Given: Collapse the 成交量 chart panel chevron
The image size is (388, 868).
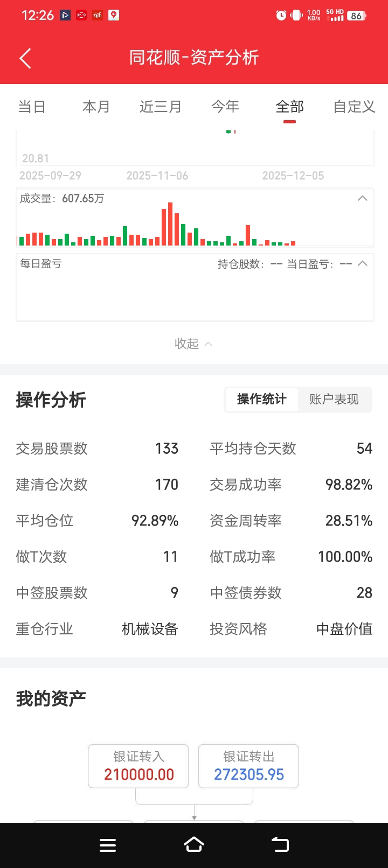Looking at the screenshot, I should pos(363,199).
